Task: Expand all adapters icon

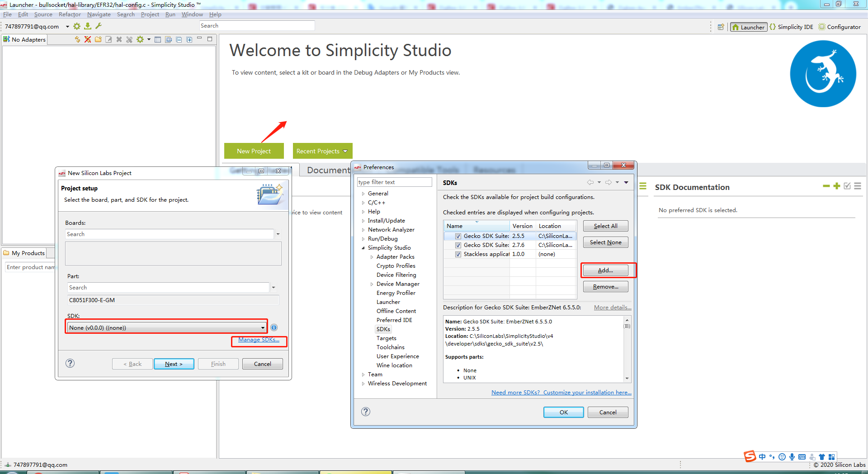Action: pyautogui.click(x=189, y=39)
